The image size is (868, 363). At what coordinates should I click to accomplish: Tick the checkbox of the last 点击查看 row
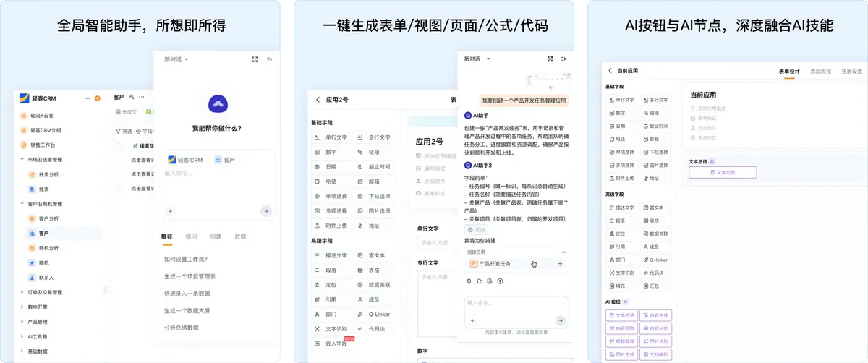[119, 188]
